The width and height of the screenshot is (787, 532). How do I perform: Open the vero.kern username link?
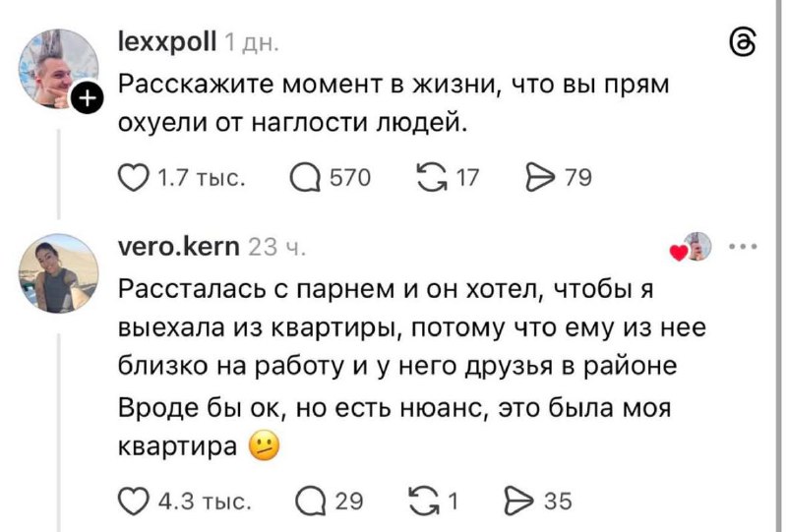(178, 247)
